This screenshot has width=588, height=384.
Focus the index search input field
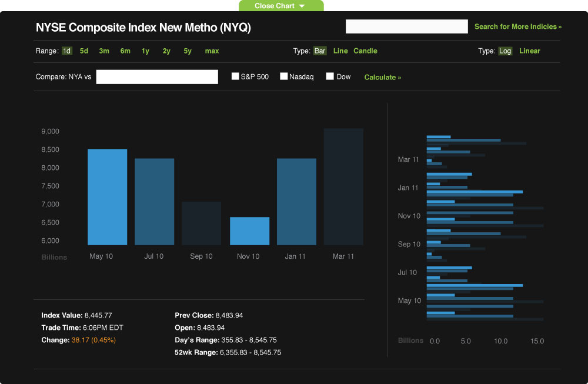click(x=406, y=26)
